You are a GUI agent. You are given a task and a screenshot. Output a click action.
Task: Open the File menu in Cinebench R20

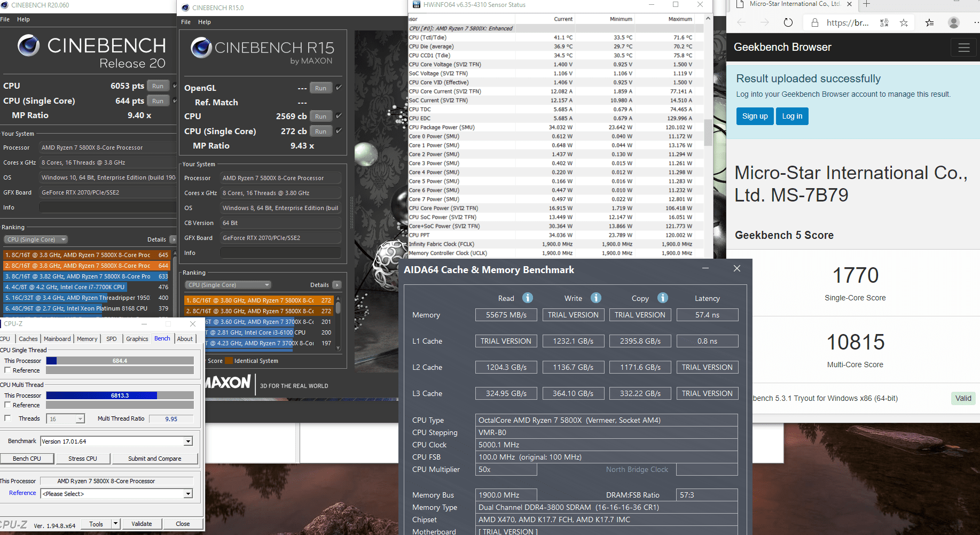(5, 19)
